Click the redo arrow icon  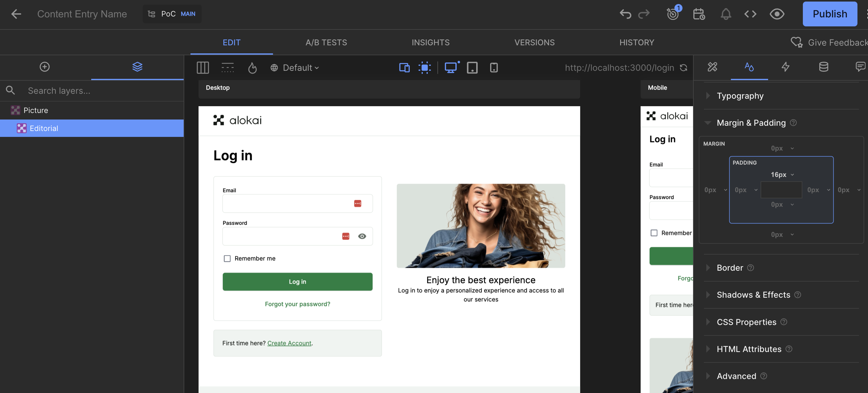[x=644, y=14]
